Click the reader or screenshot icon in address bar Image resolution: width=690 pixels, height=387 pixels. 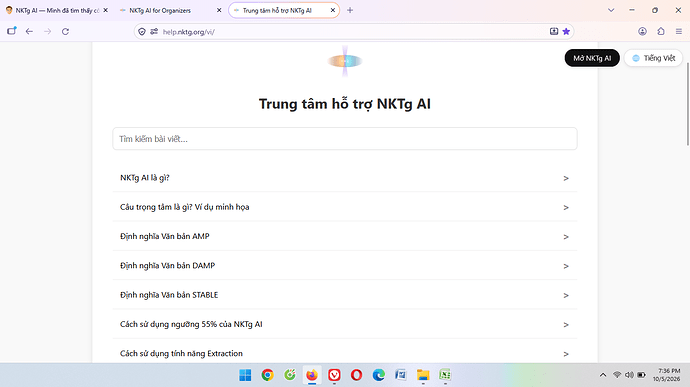pos(554,31)
